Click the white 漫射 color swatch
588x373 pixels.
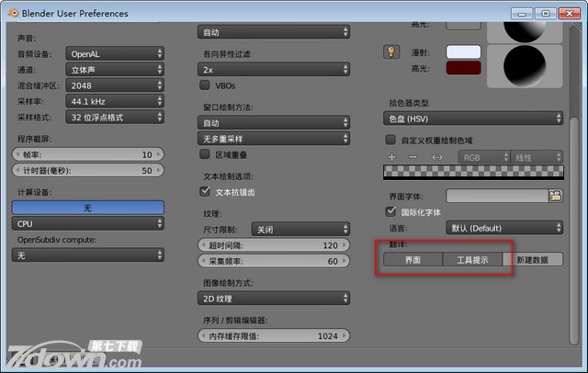463,52
